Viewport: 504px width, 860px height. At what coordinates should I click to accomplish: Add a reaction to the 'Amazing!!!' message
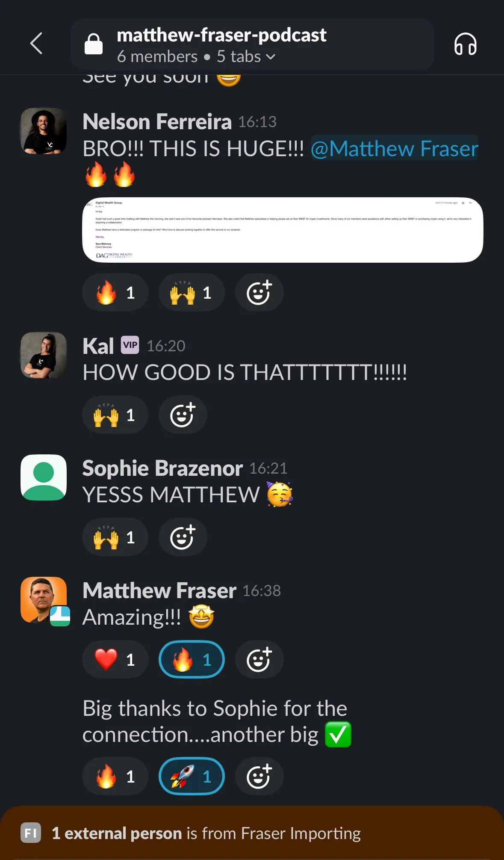259,660
